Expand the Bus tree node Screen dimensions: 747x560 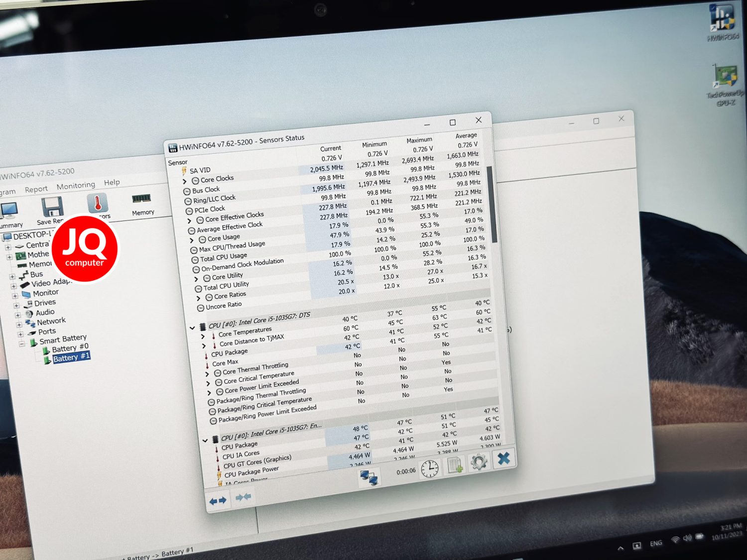(12, 276)
